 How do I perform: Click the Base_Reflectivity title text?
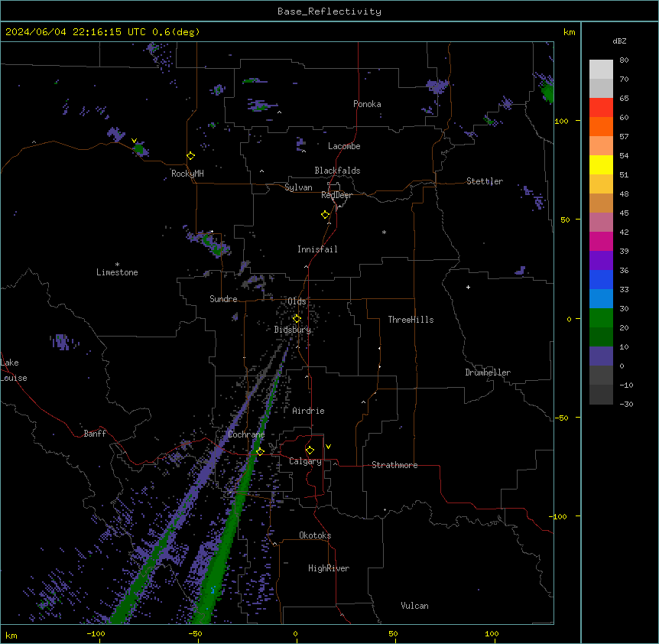[329, 11]
